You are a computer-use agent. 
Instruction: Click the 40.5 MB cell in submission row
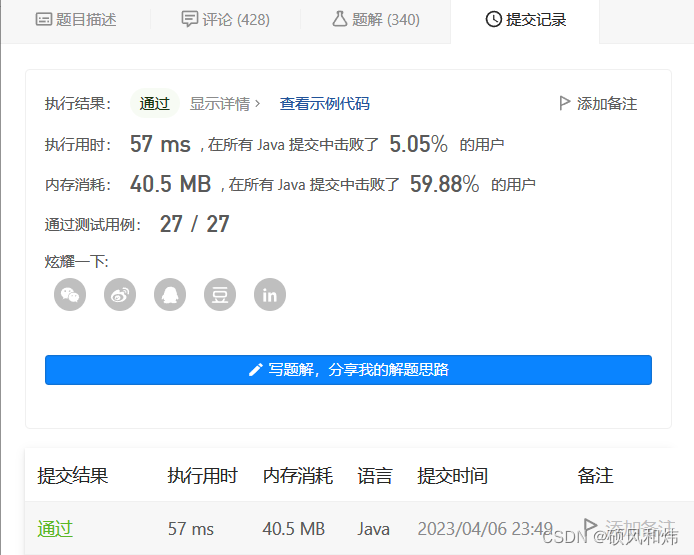(293, 529)
